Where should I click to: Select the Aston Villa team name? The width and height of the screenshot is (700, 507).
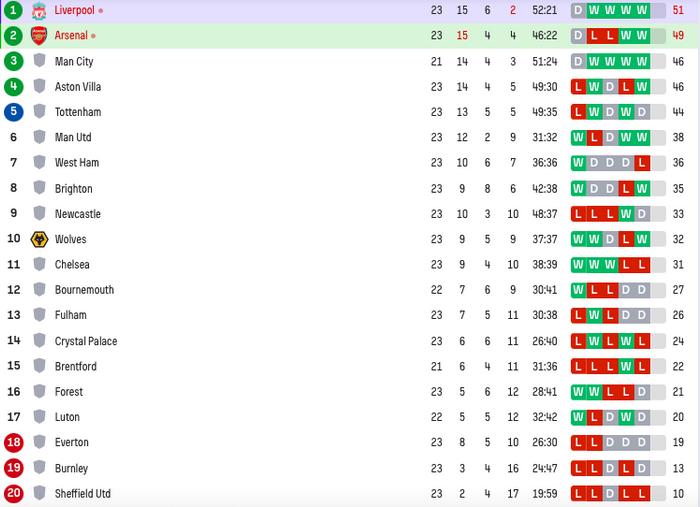tap(78, 87)
